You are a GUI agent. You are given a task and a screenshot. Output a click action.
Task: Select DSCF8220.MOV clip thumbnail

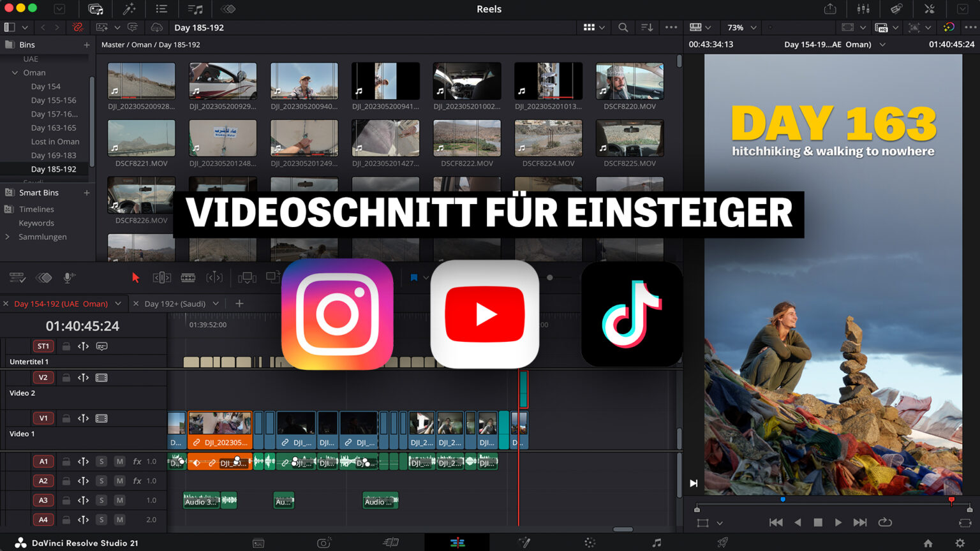630,81
